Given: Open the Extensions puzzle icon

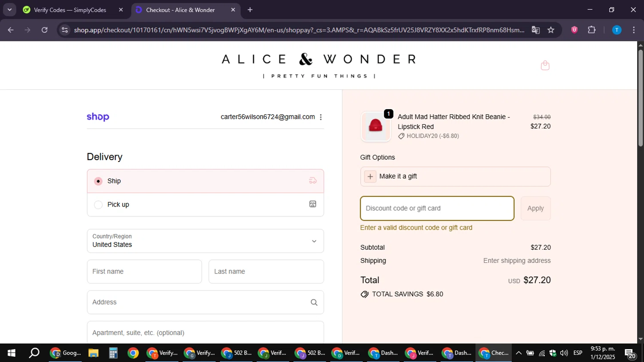Looking at the screenshot, I should coord(592,30).
